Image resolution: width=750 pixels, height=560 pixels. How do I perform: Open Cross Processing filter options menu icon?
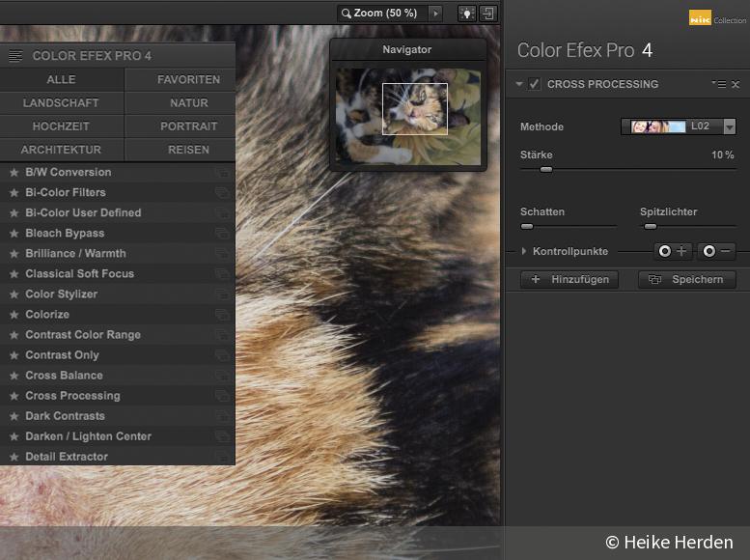(x=719, y=85)
